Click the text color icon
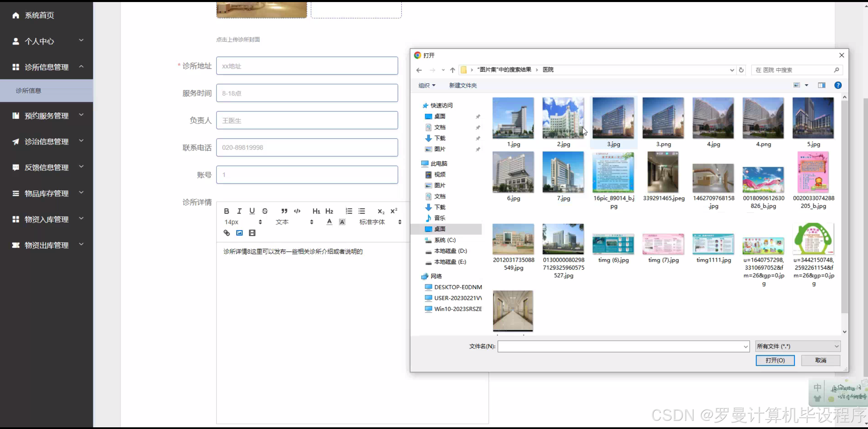 (329, 222)
